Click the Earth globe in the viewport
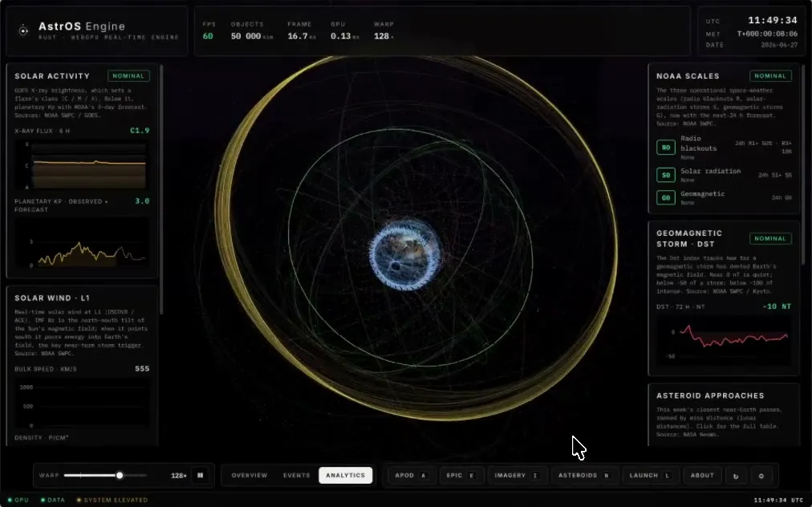This screenshot has width=812, height=507. click(405, 254)
